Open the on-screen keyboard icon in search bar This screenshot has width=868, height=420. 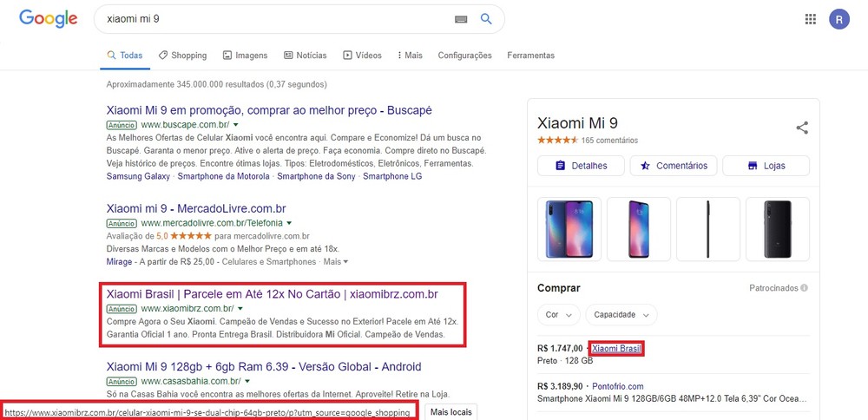(460, 19)
